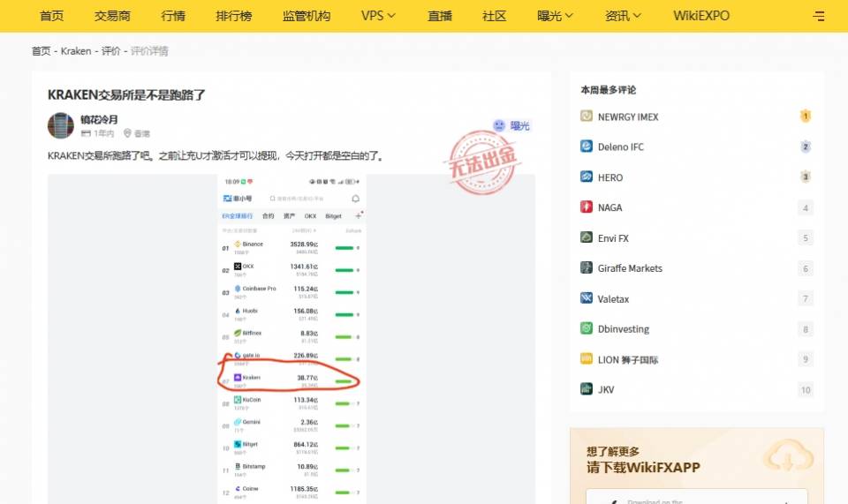Image resolution: width=848 pixels, height=504 pixels.
Task: Click the Download on the App Store button
Action: [x=697, y=497]
